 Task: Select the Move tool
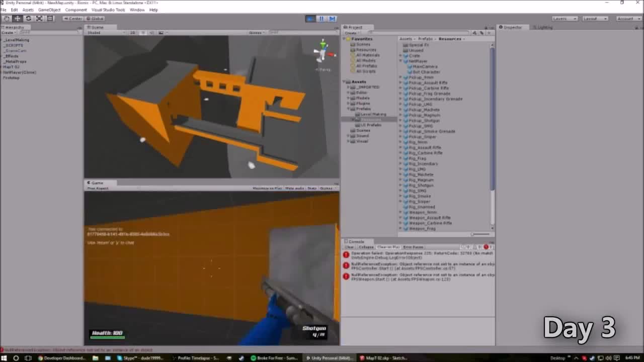(17, 18)
